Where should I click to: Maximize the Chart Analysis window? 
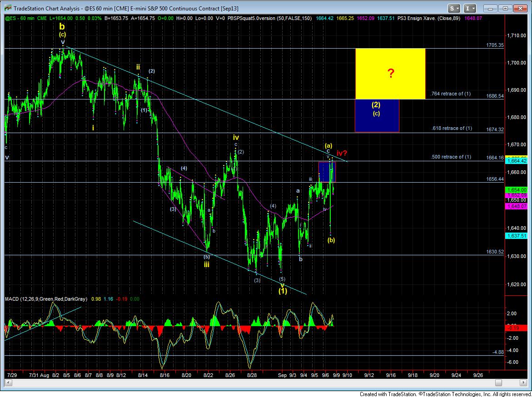[506, 8]
